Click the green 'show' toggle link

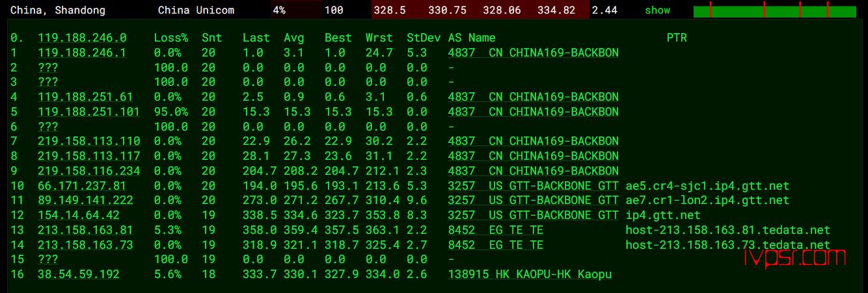(657, 10)
